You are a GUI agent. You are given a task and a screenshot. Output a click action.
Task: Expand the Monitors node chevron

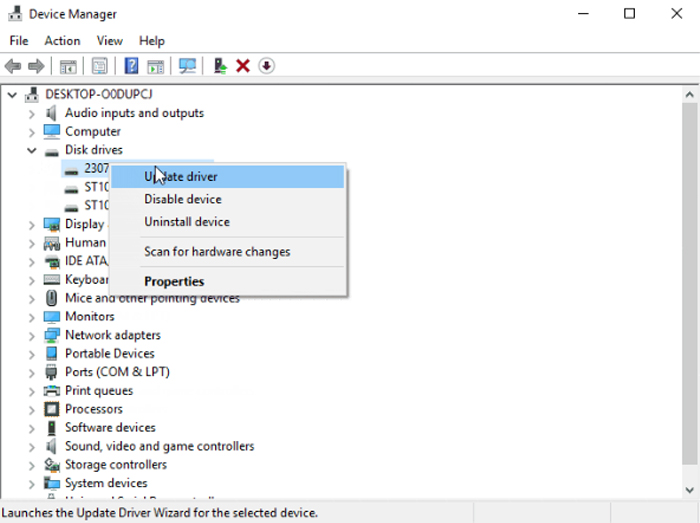pos(31,317)
